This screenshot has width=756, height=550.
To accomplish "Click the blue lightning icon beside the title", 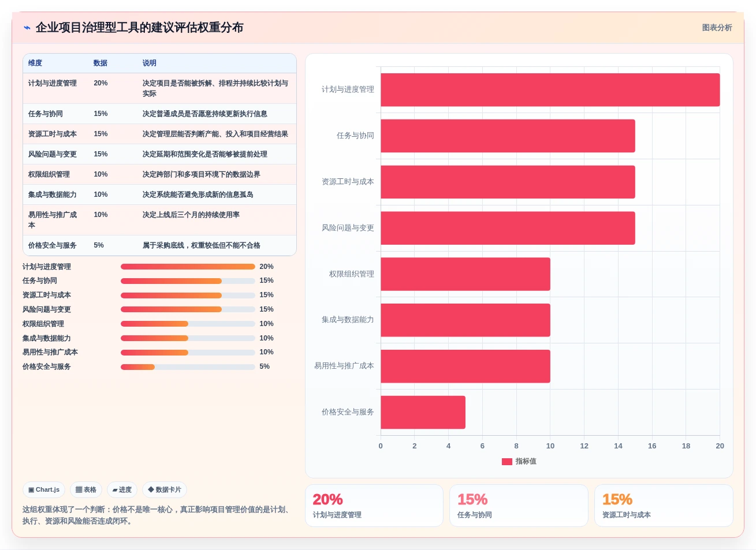I will click(x=27, y=28).
